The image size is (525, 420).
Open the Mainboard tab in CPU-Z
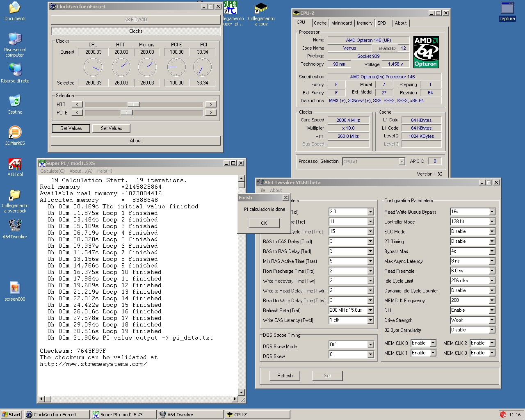coord(342,23)
